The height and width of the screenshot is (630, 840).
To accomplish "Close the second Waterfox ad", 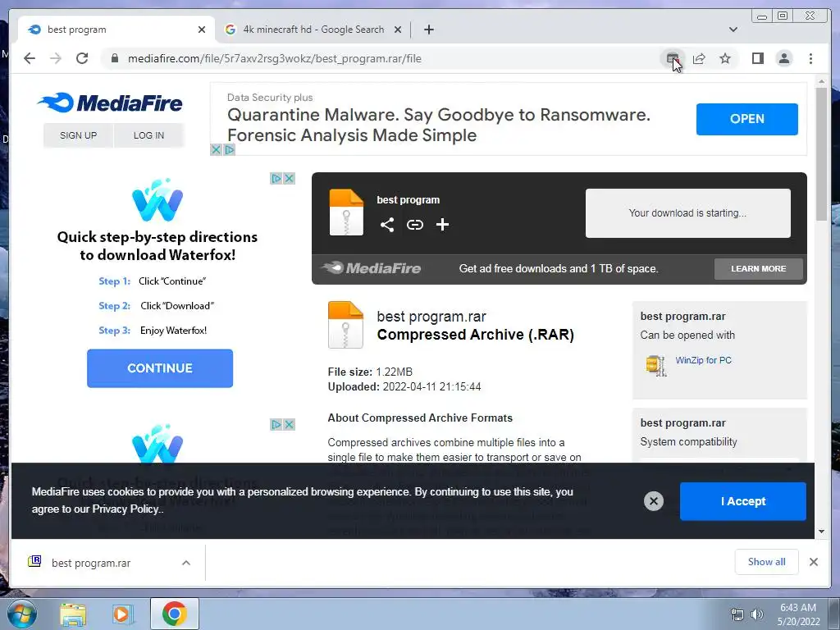I will (290, 424).
